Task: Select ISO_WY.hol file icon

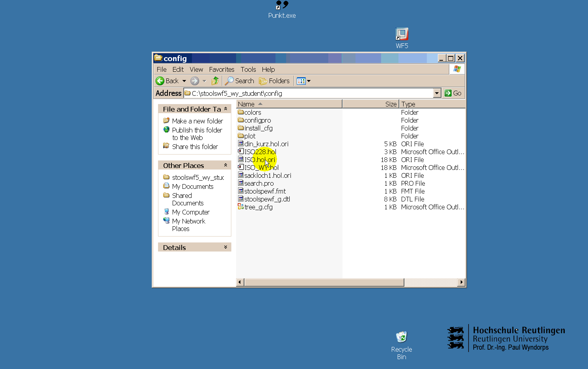Action: 241,167
